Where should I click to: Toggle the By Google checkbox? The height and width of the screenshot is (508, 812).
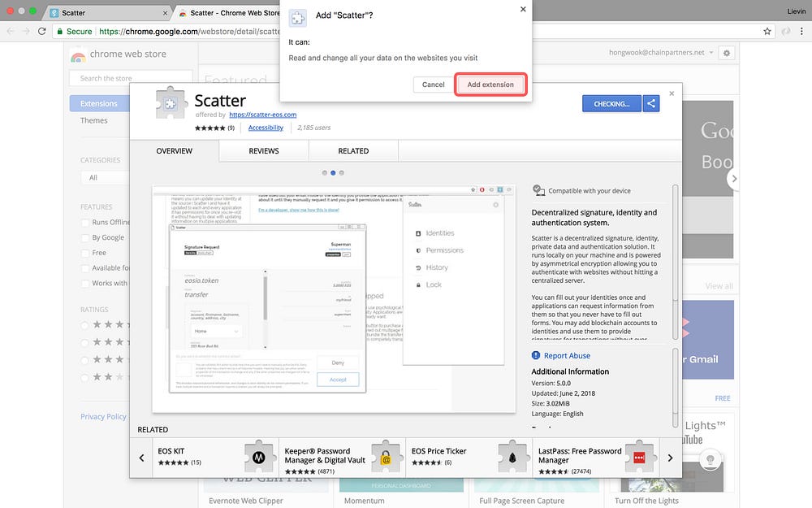(x=85, y=238)
